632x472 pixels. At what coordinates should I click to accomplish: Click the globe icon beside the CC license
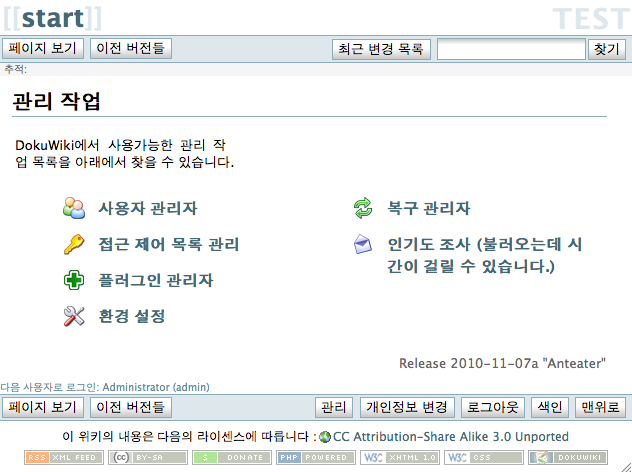(x=325, y=437)
